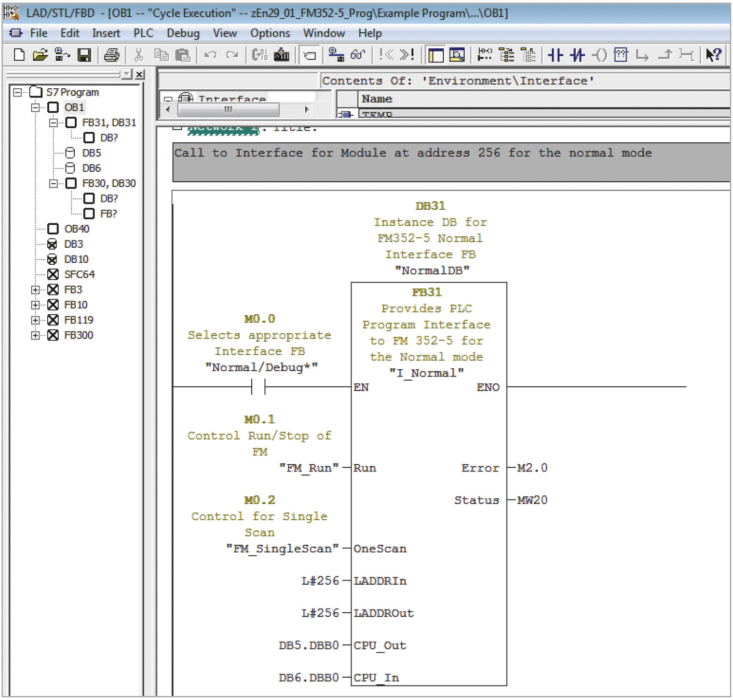This screenshot has width=733, height=700.
Task: Toggle the Overviews pane icon
Action: click(x=436, y=55)
